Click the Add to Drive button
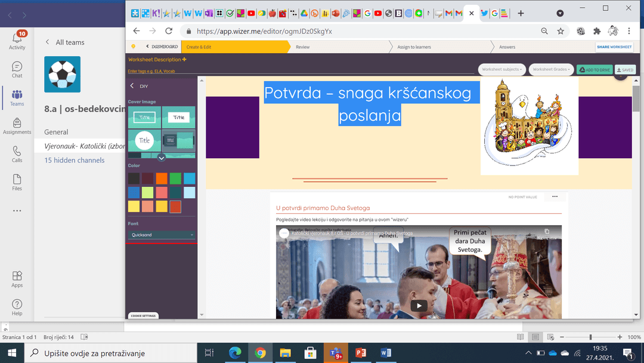This screenshot has height=363, width=644. (595, 70)
